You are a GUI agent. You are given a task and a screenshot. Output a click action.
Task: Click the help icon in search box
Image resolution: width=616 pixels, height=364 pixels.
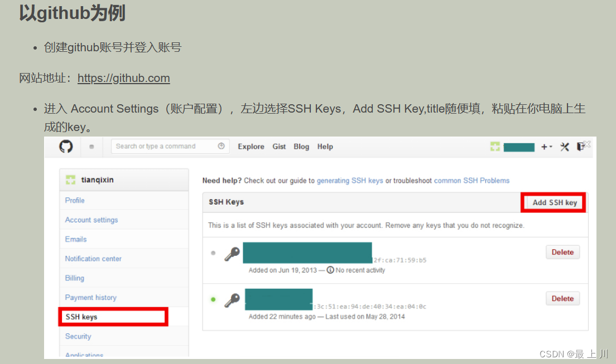coord(222,146)
